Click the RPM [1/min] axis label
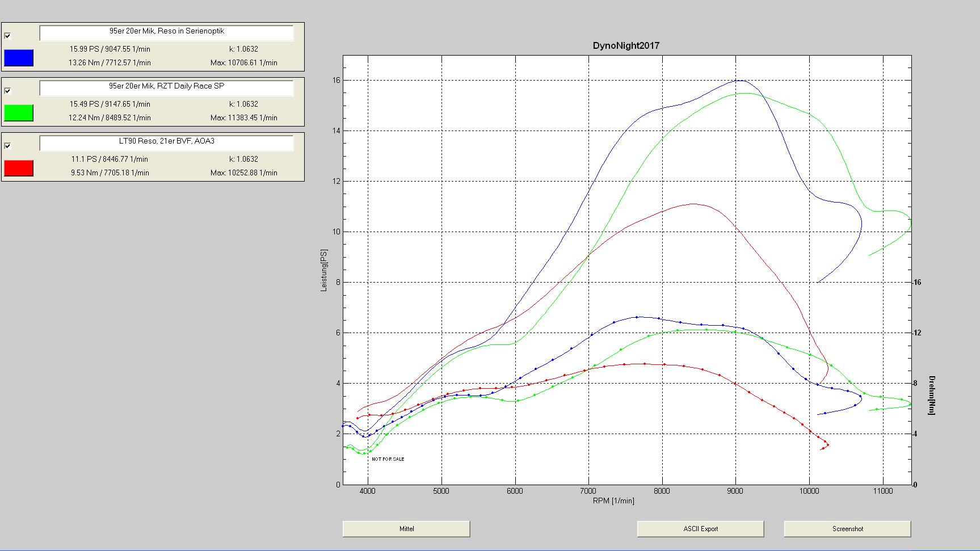This screenshot has width=980, height=551. (x=613, y=500)
